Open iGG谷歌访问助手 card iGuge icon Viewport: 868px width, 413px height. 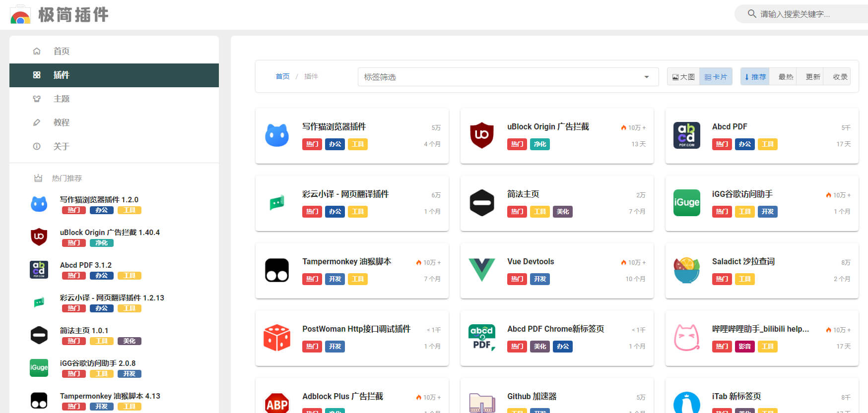click(687, 203)
